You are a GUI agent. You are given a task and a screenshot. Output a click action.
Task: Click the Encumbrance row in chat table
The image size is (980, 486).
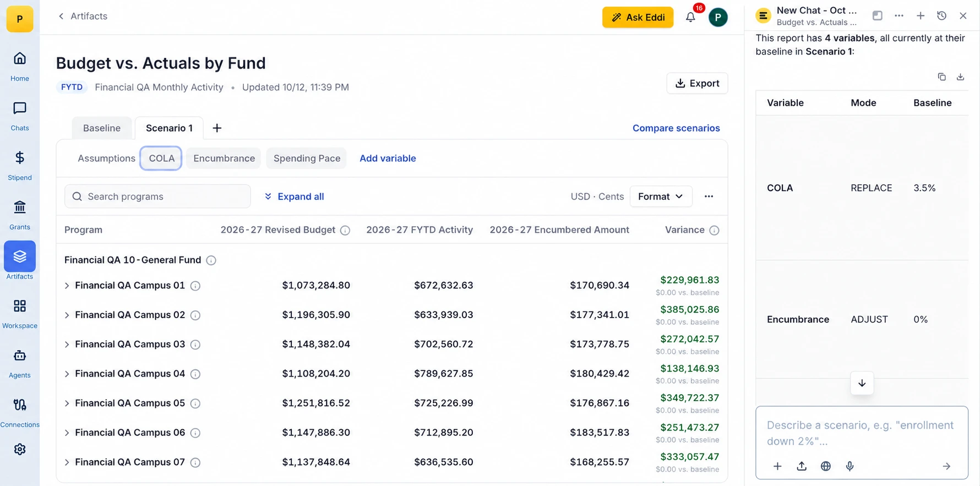click(862, 319)
